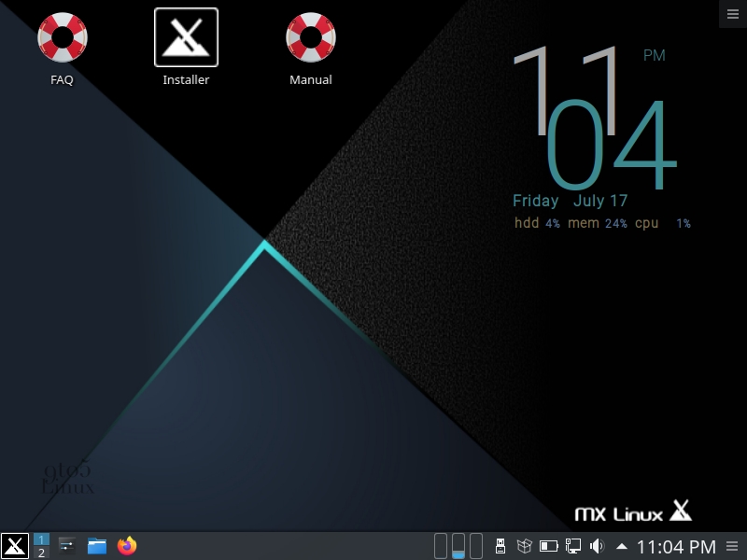Open the package updater tray icon
The height and width of the screenshot is (560, 747).
coord(524,546)
